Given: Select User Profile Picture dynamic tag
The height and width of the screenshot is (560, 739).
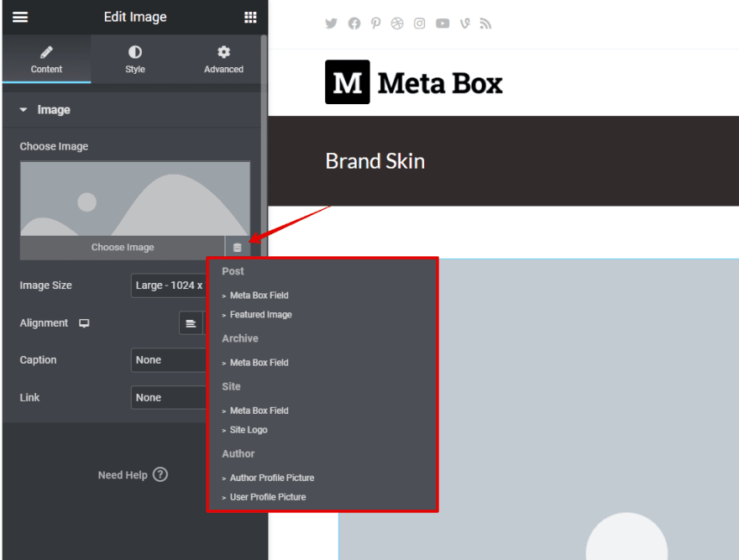Looking at the screenshot, I should point(268,497).
